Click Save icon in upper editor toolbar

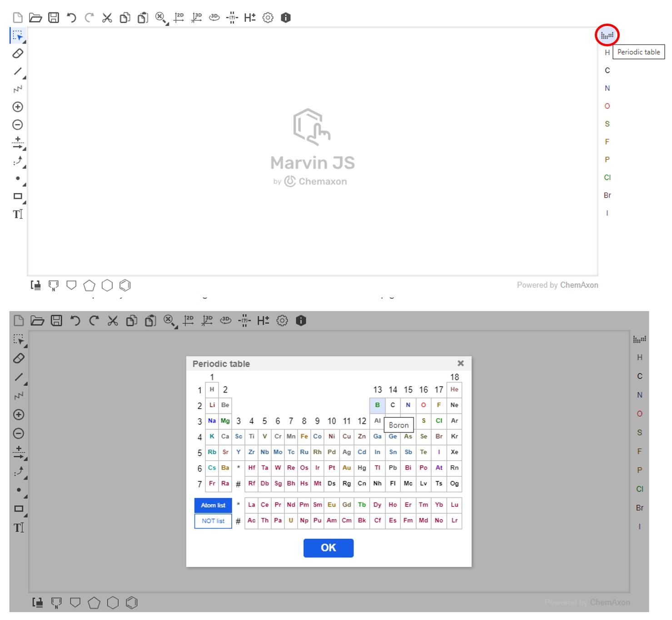point(54,18)
